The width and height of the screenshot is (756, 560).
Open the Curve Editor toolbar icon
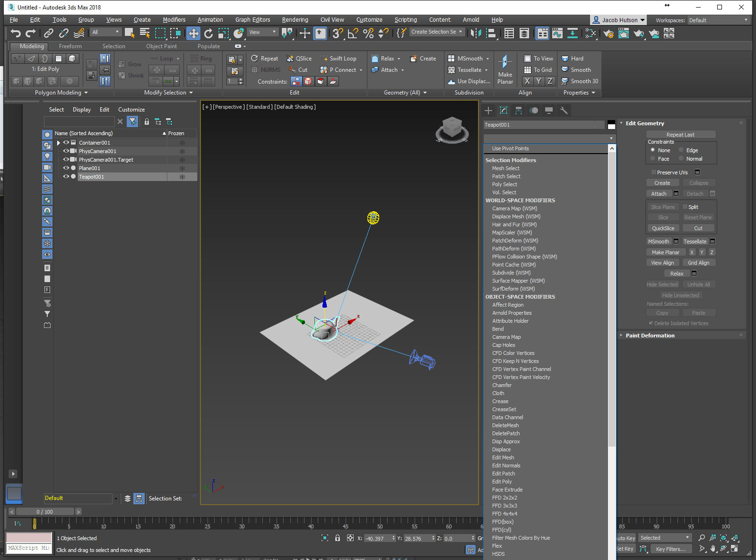557,33
